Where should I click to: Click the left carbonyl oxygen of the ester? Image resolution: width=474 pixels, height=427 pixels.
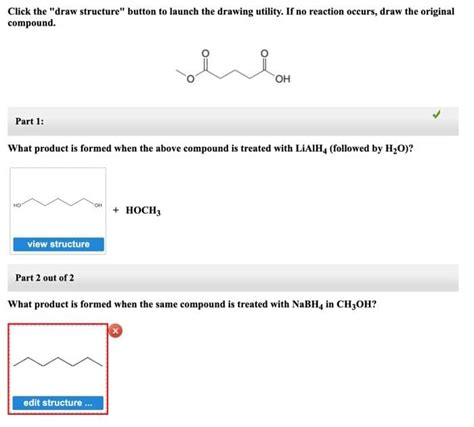[x=206, y=53]
